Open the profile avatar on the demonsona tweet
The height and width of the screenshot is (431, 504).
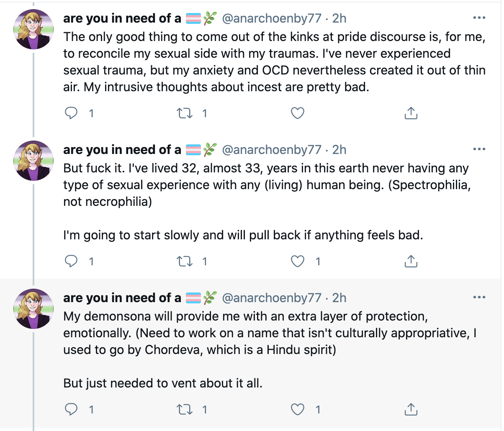pyautogui.click(x=34, y=309)
